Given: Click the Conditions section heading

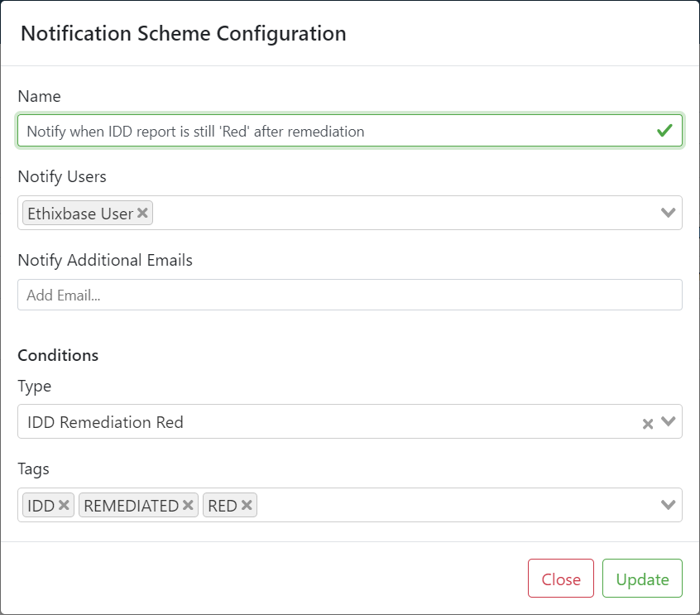Looking at the screenshot, I should click(x=57, y=355).
